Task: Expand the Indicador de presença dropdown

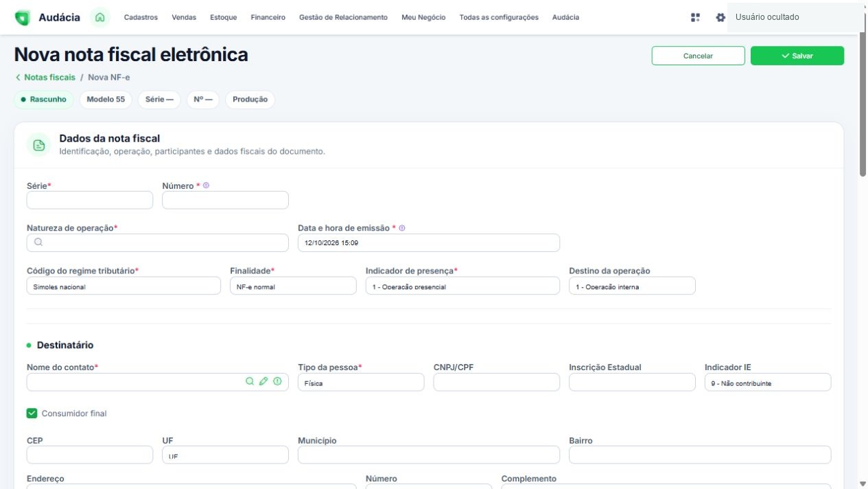Action: [462, 286]
